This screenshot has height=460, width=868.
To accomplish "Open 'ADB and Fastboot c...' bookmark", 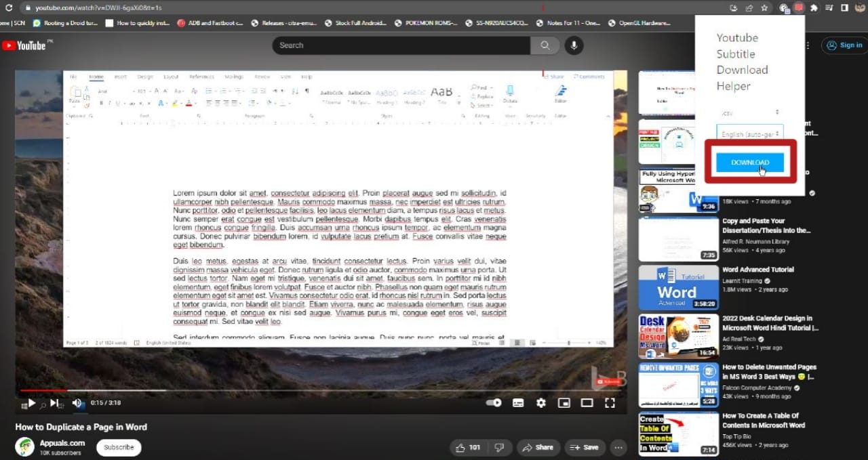I will click(211, 23).
